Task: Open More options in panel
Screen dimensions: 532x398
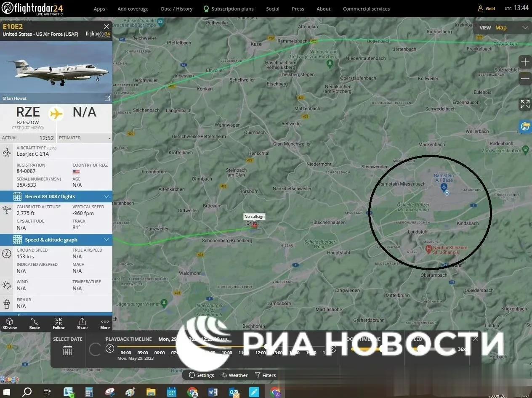Action: (105, 324)
